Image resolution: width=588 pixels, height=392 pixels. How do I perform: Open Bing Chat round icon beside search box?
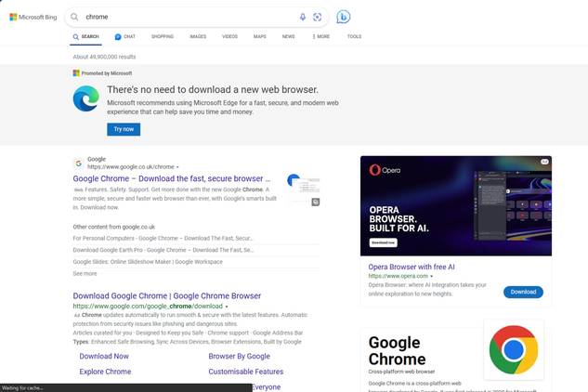(343, 17)
